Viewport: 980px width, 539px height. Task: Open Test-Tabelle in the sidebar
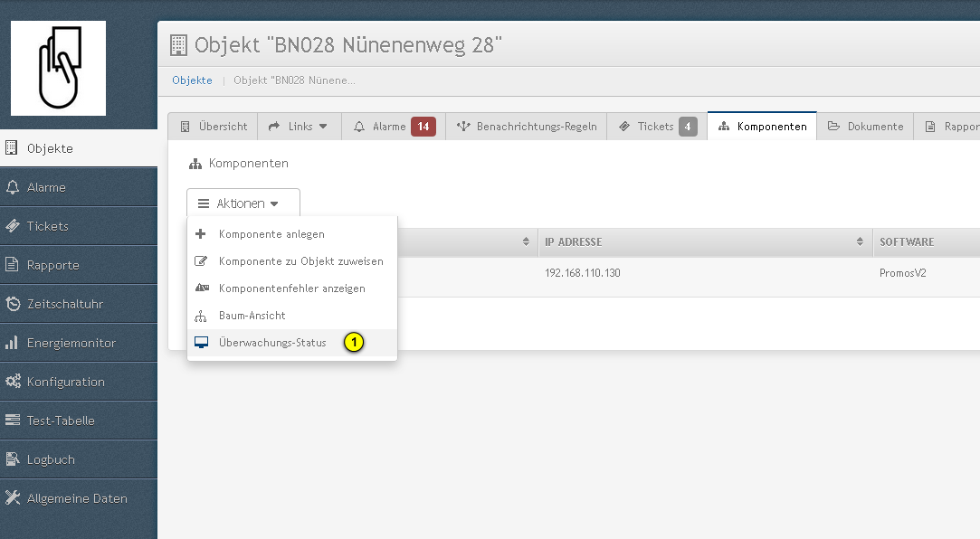click(79, 421)
